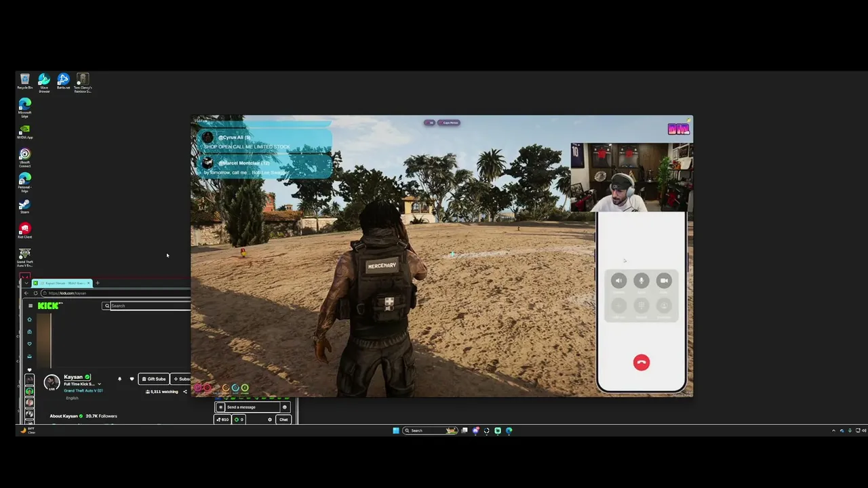Select Tom Clancy's Rainbow Six desktop shortcut

point(83,82)
